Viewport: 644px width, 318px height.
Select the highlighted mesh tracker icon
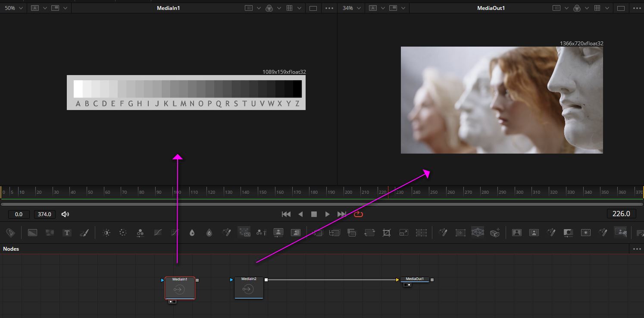coord(478,233)
